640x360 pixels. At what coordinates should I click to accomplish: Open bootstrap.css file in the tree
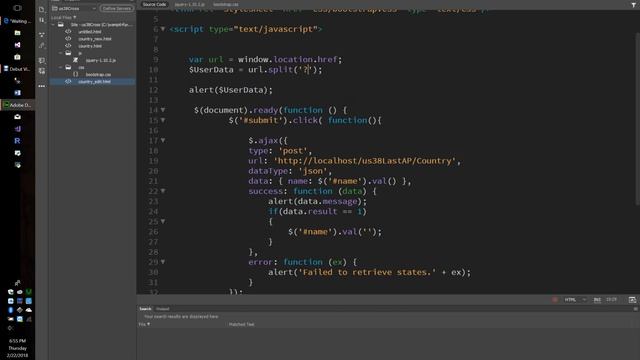98,75
